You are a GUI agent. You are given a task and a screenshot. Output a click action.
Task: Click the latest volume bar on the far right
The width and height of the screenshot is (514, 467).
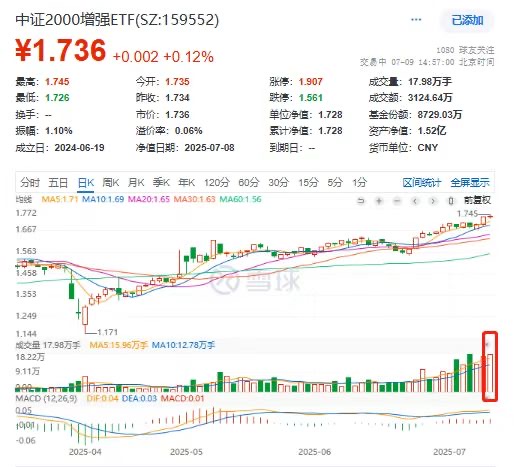[x=490, y=373]
